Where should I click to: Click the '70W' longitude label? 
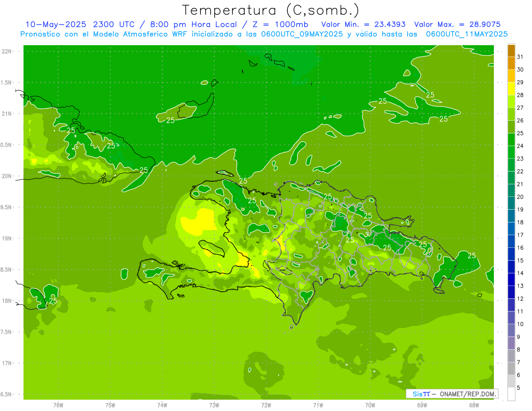(x=370, y=405)
